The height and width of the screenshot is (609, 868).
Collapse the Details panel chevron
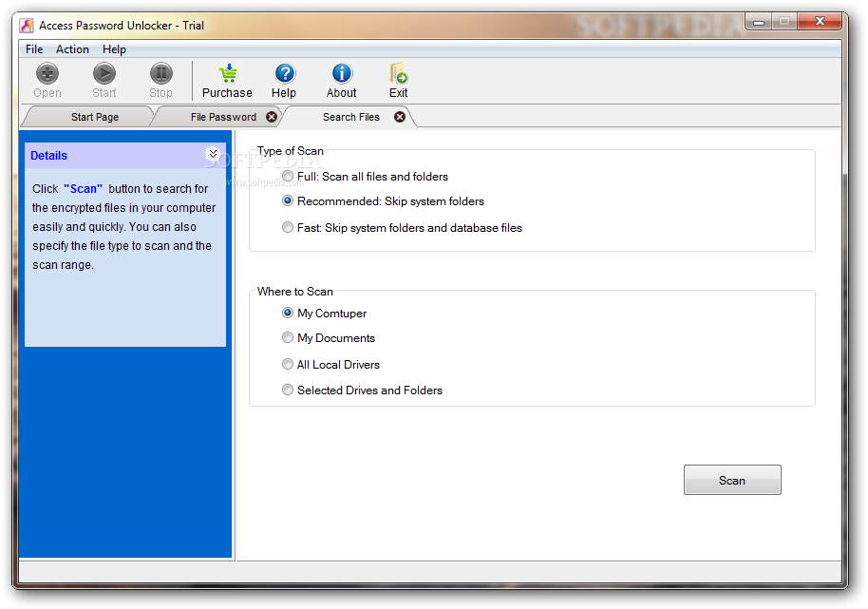tap(213, 154)
